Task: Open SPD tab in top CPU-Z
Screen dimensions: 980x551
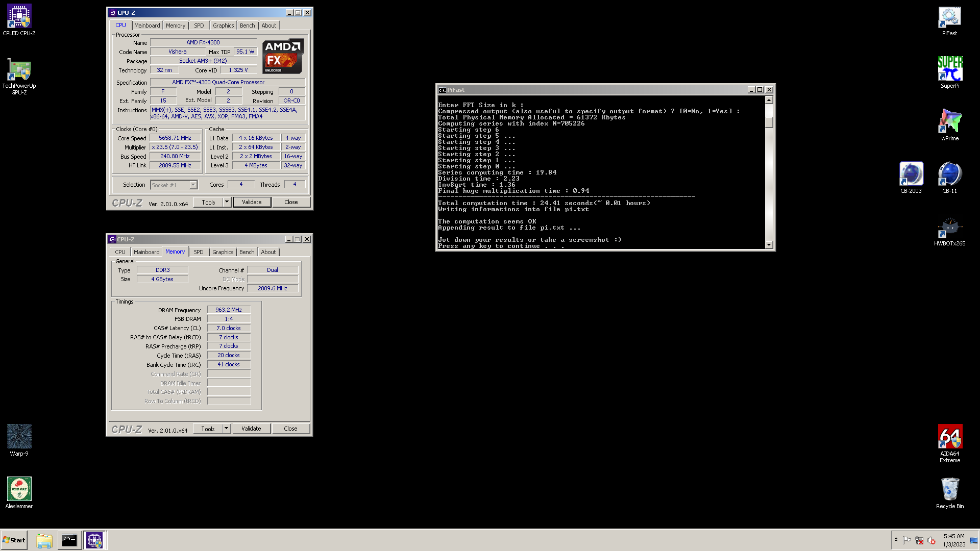Action: [x=199, y=26]
